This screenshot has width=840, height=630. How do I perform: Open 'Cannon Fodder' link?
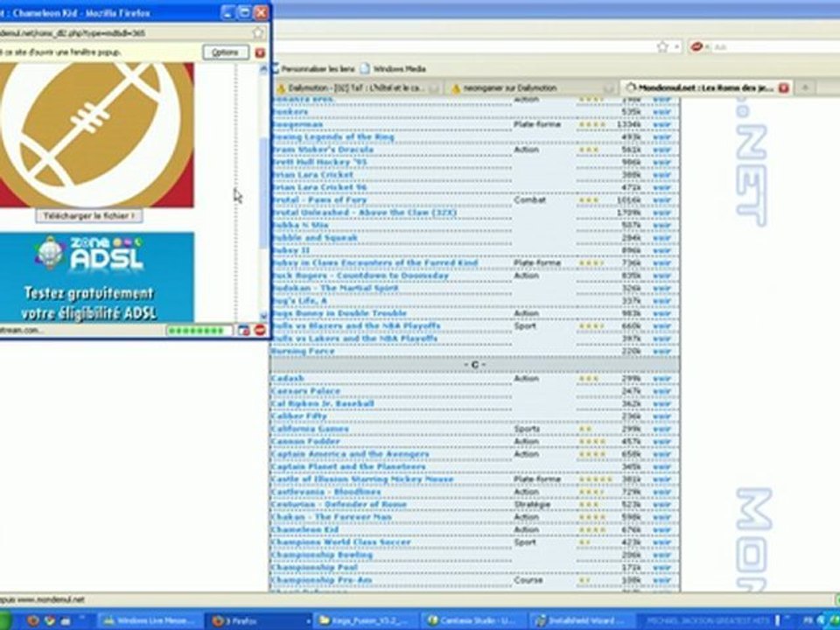tap(306, 441)
